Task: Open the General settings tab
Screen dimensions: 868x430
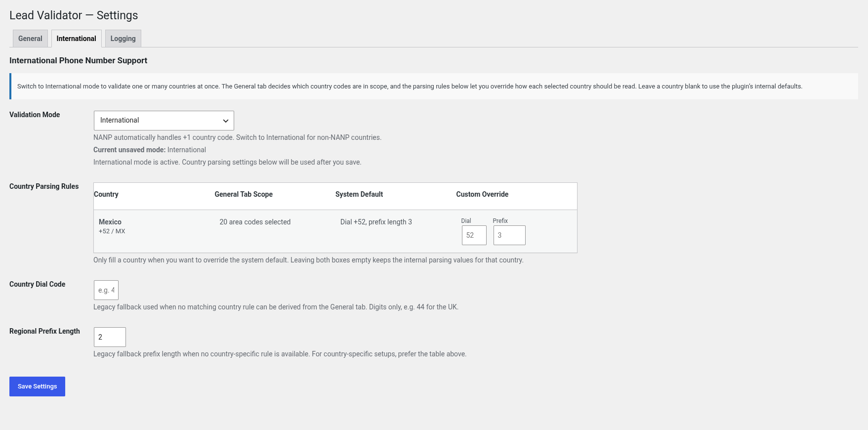Action: pyautogui.click(x=30, y=39)
